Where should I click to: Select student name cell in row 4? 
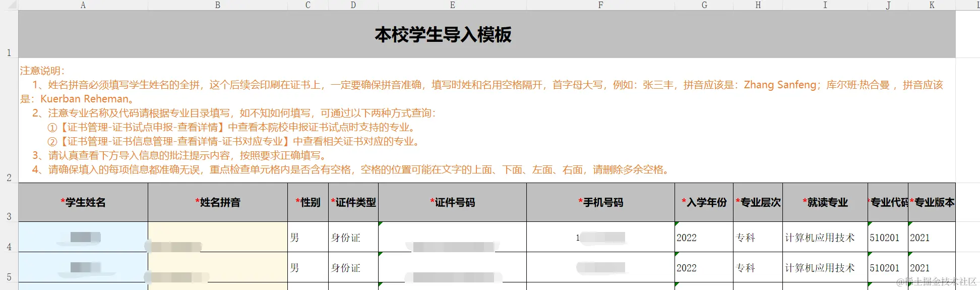click(83, 237)
